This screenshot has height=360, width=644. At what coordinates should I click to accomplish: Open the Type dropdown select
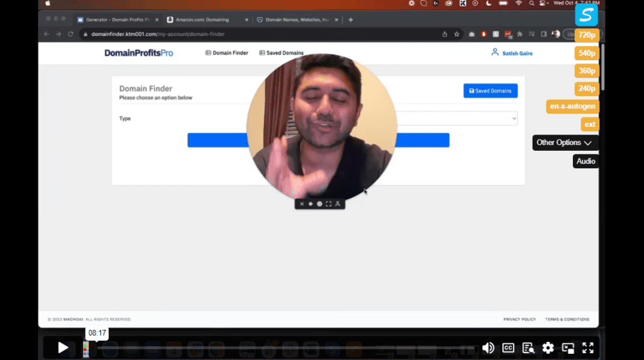pos(457,118)
